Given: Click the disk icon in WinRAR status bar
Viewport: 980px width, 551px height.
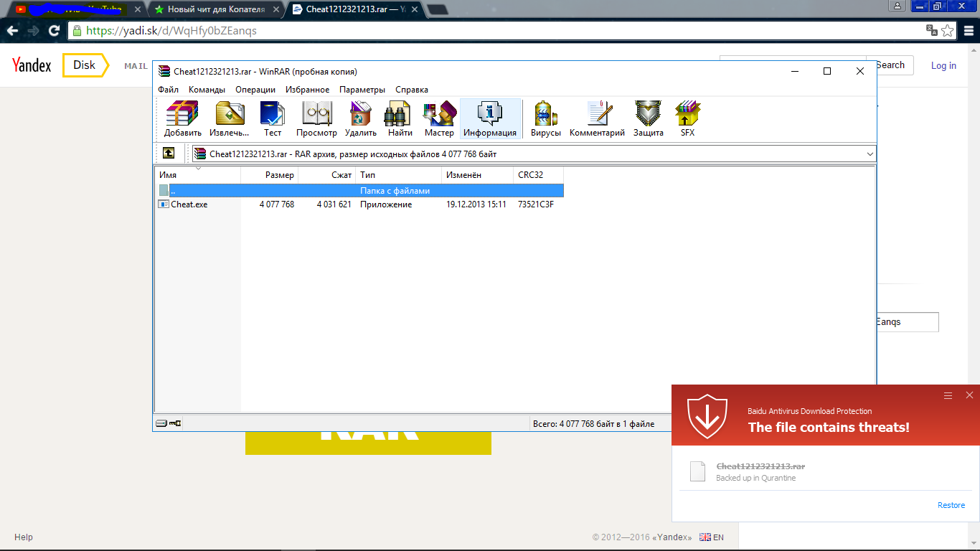Looking at the screenshot, I should tap(161, 423).
